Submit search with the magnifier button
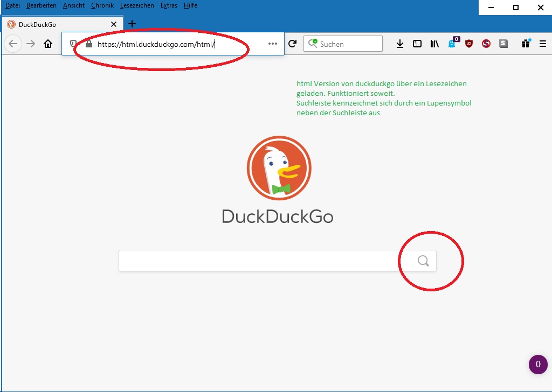The height and width of the screenshot is (392, 552). pos(423,261)
